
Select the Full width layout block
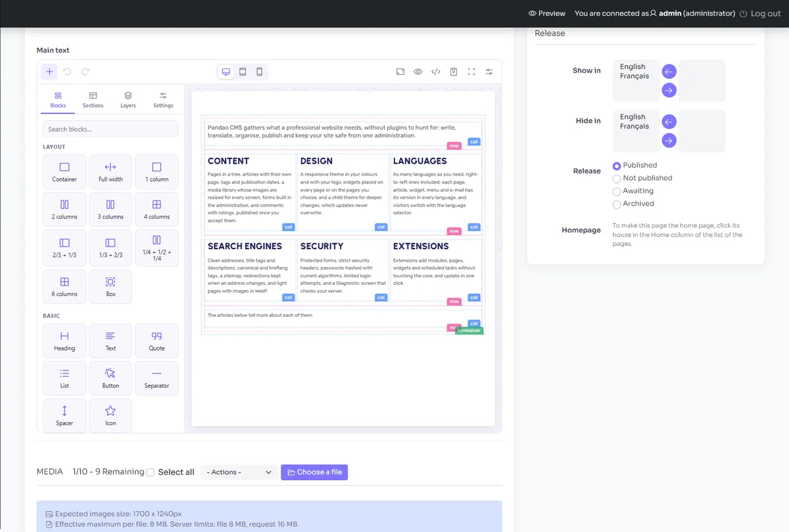(x=110, y=172)
